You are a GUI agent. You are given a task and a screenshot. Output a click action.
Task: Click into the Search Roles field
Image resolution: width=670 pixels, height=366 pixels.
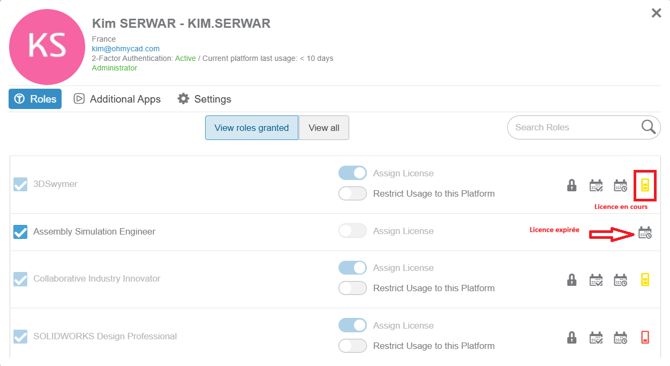[575, 127]
